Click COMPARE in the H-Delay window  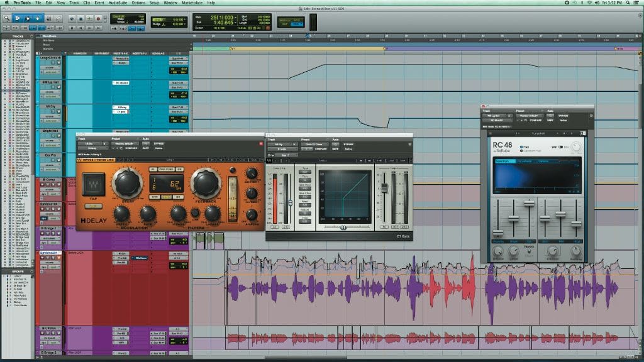[x=131, y=148]
